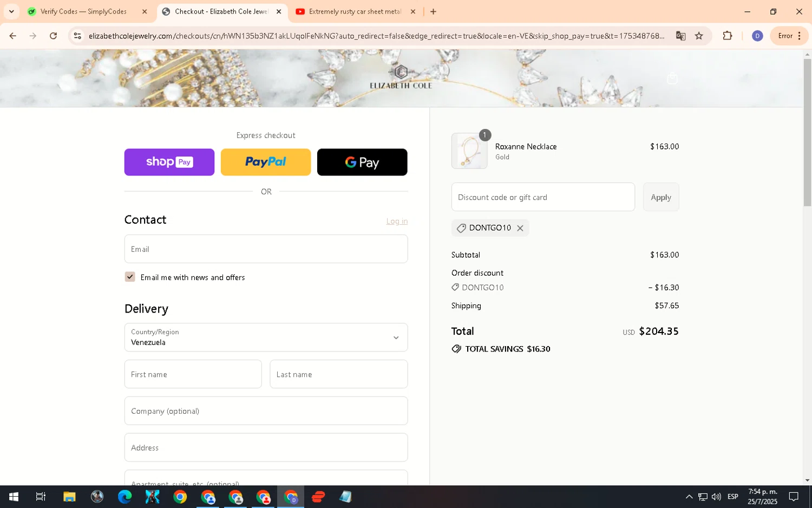Uncheck Email me with news and offers

tap(130, 277)
